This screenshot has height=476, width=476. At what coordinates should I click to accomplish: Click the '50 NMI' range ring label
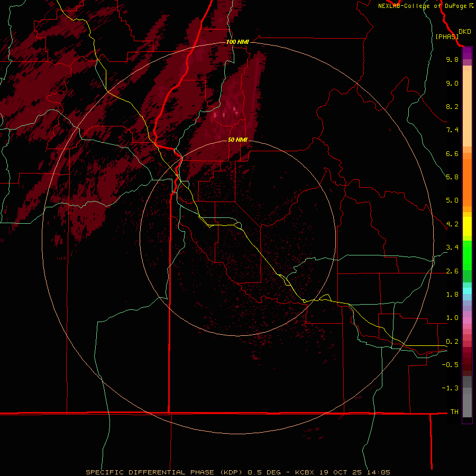point(237,140)
